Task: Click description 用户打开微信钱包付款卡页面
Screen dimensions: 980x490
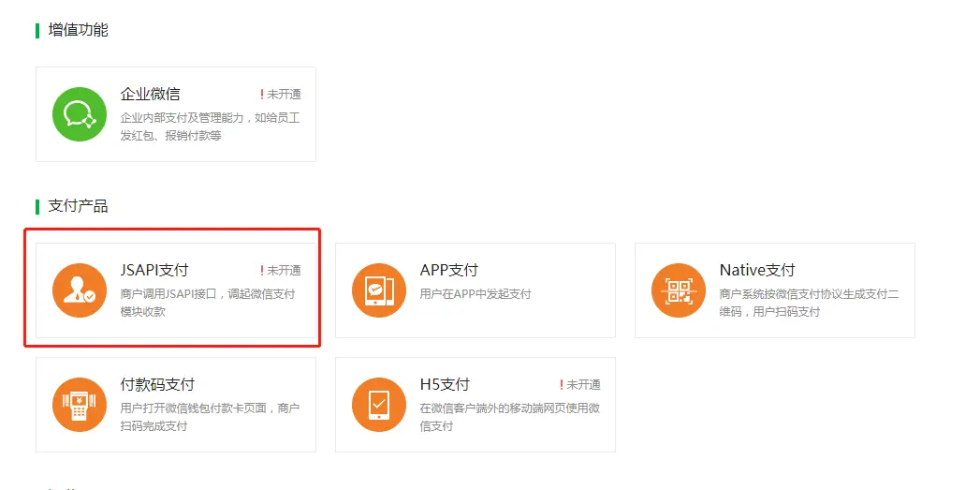Action: [210, 417]
